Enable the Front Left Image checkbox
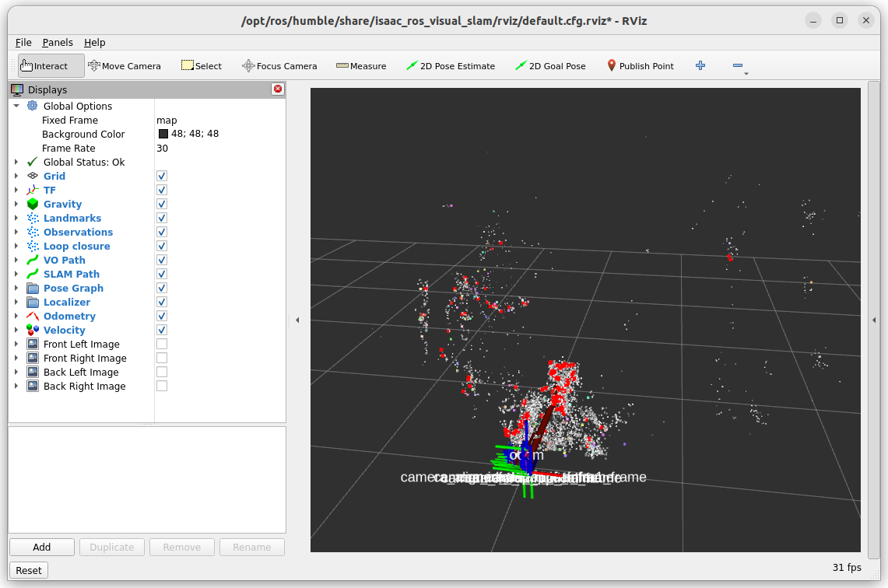 [x=162, y=345]
